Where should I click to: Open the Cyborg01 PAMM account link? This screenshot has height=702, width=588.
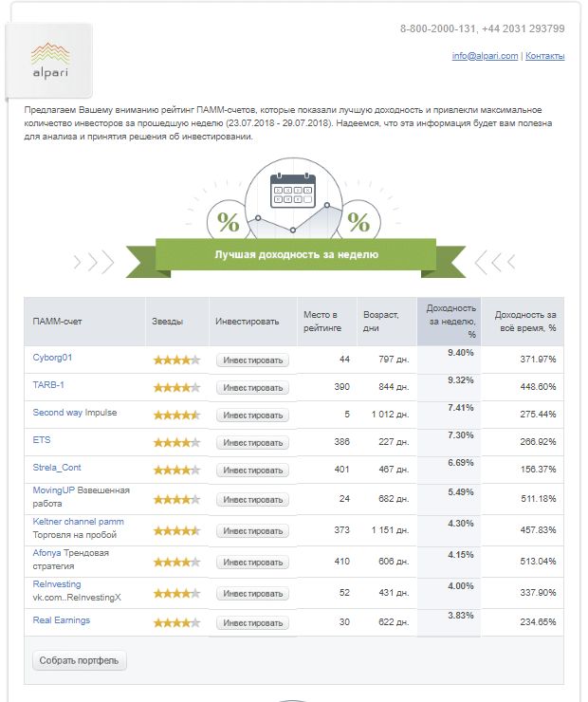[52, 358]
